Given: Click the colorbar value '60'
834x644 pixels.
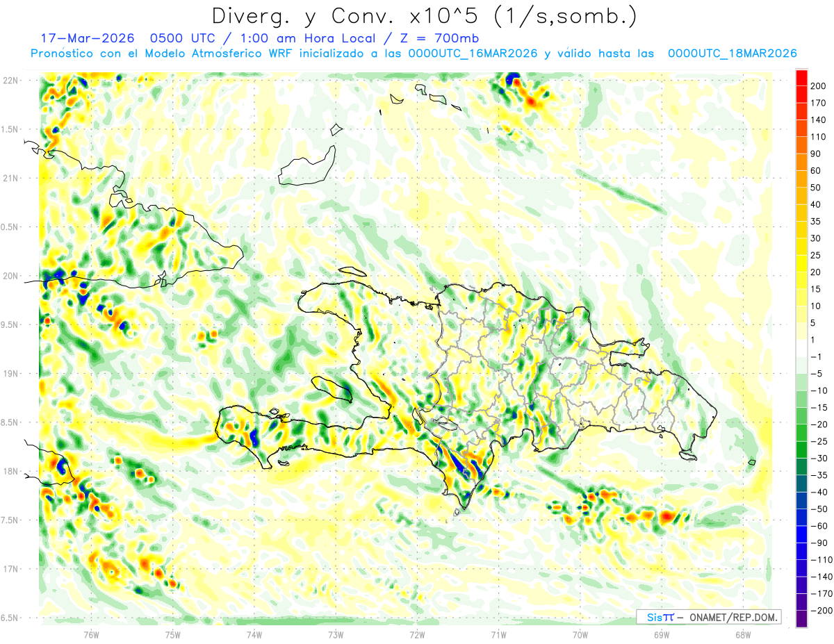Looking at the screenshot, I should point(816,171).
